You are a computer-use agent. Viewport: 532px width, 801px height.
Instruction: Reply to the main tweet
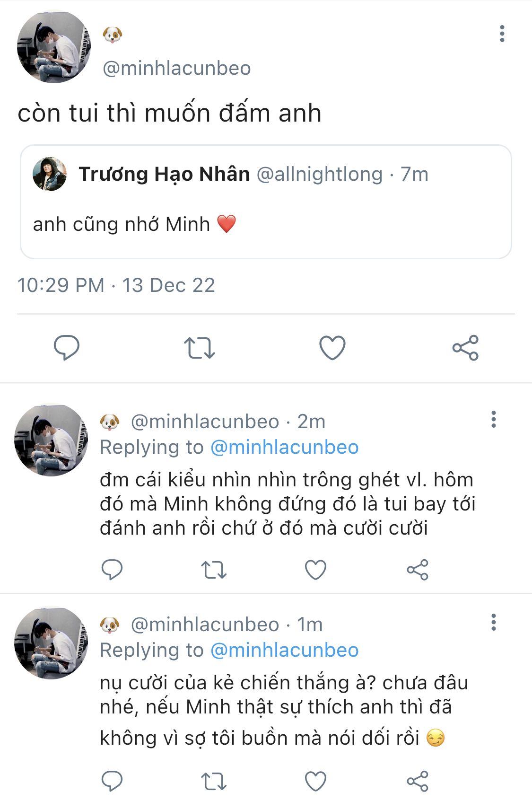click(x=67, y=348)
